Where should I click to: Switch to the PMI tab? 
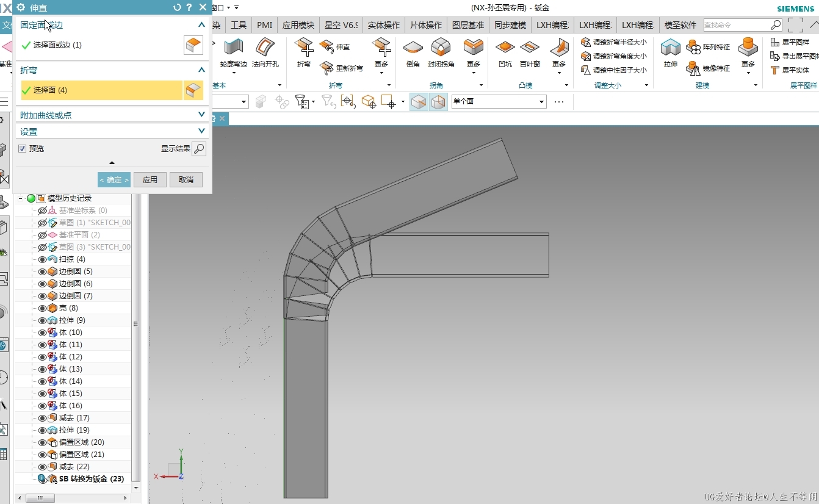(x=265, y=25)
